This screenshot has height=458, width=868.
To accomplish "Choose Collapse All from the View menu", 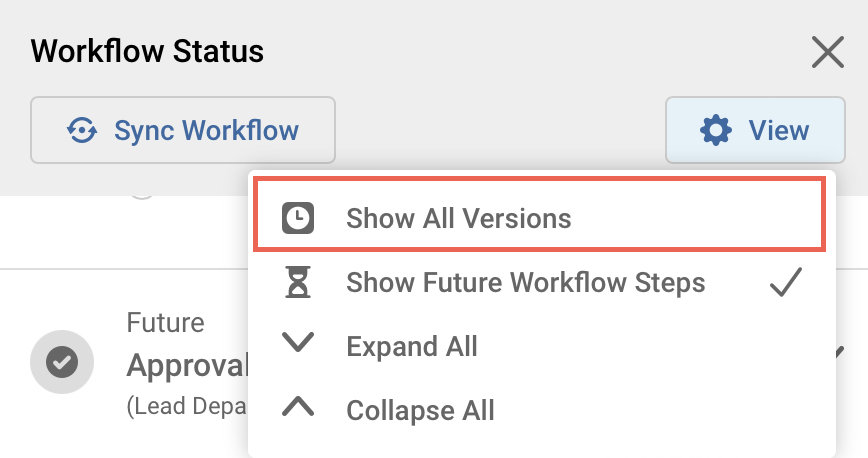I will 420,409.
